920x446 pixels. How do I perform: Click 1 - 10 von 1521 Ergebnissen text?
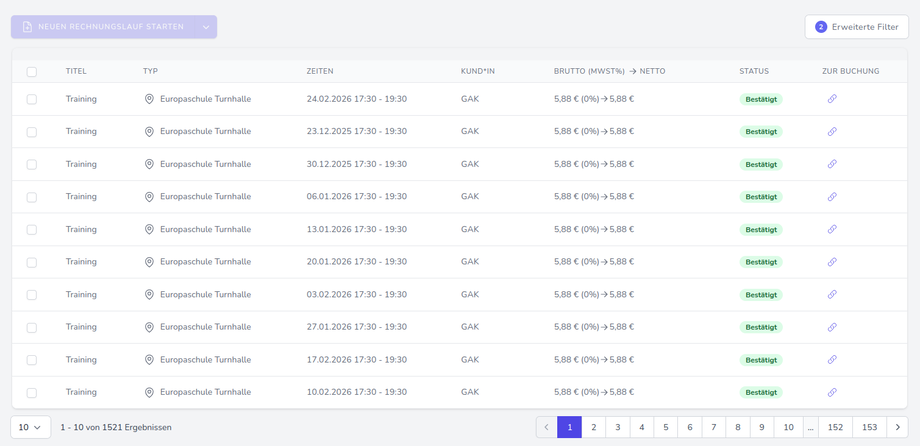[116, 428]
